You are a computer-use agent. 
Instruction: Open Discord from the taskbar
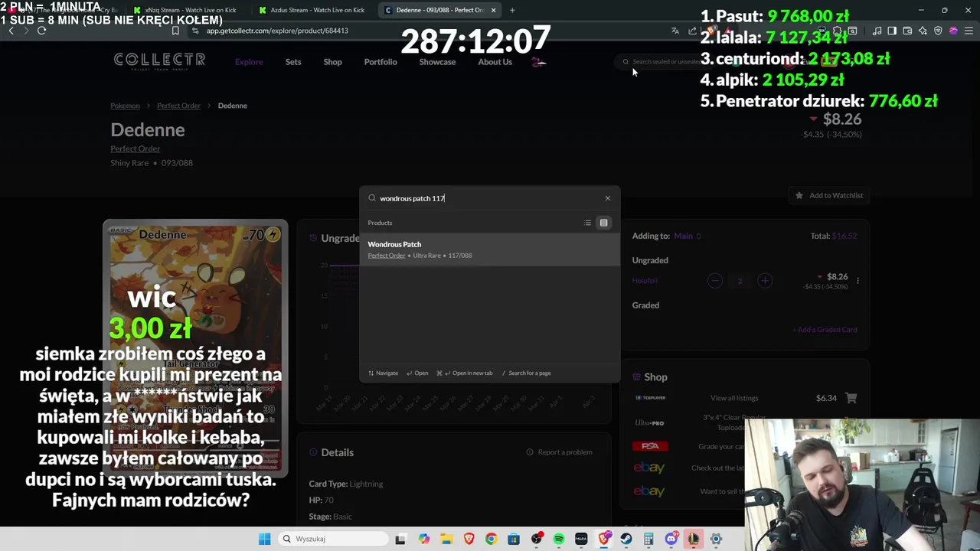[671, 539]
